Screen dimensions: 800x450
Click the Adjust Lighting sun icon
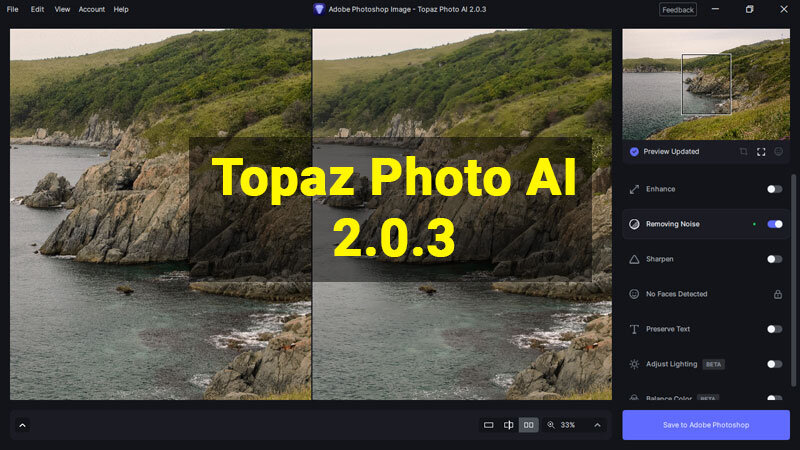point(634,364)
